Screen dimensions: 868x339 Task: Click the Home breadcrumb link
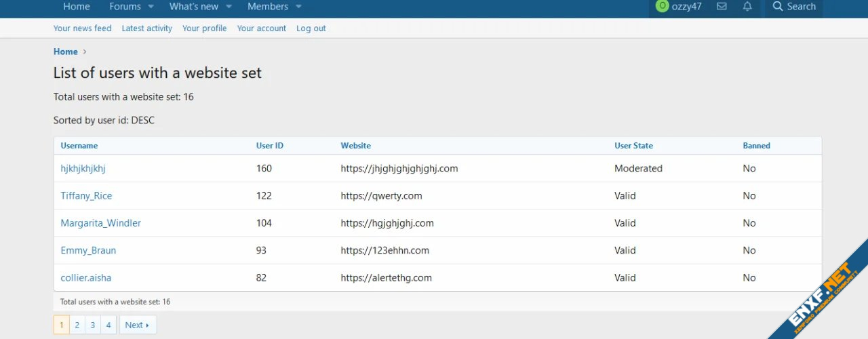pyautogui.click(x=66, y=52)
